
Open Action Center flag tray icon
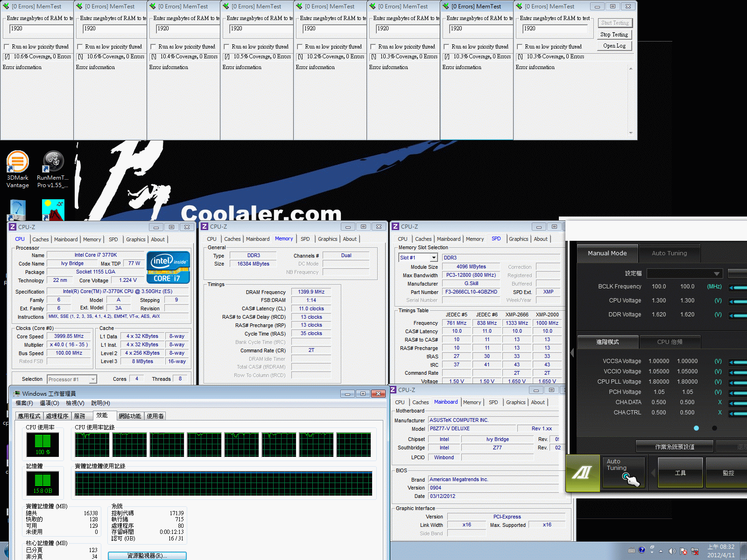click(x=684, y=551)
